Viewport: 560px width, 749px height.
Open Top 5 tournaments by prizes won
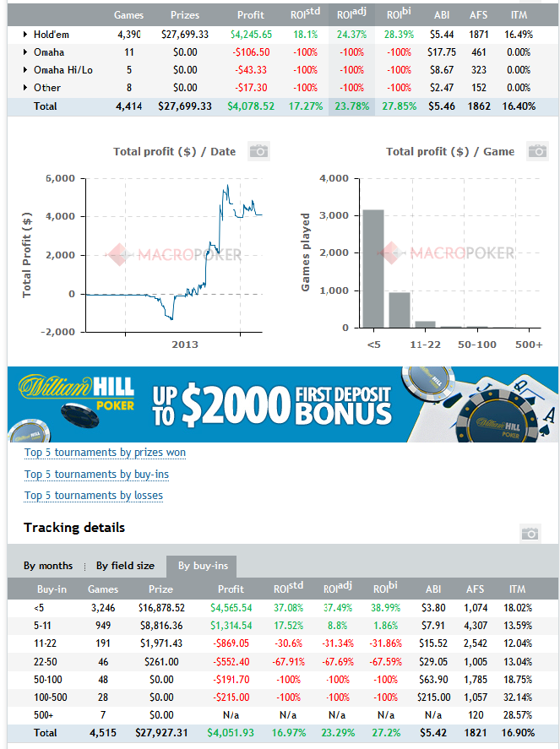point(105,453)
